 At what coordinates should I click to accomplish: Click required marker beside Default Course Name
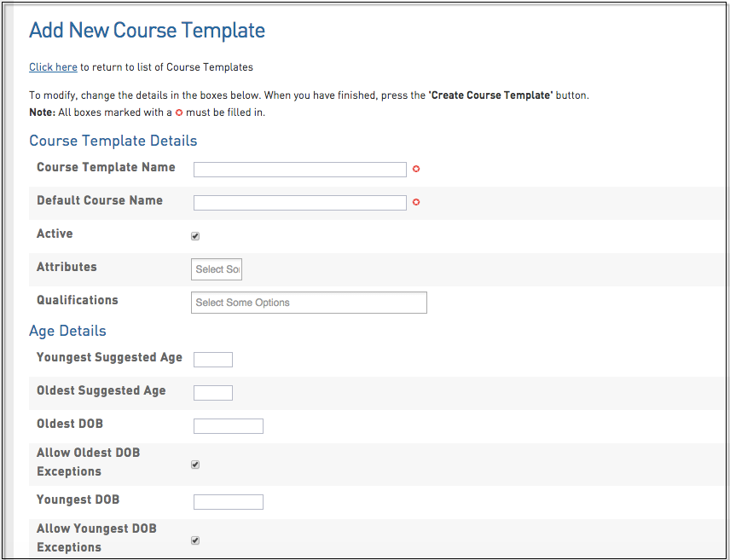tap(416, 202)
